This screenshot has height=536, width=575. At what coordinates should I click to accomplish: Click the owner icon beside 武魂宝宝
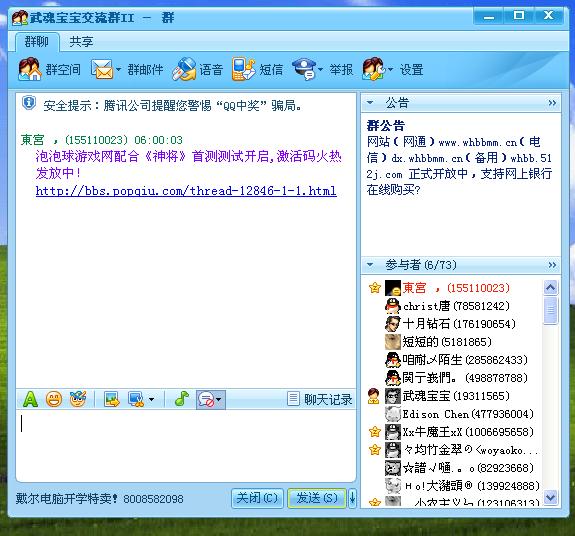pyautogui.click(x=374, y=396)
